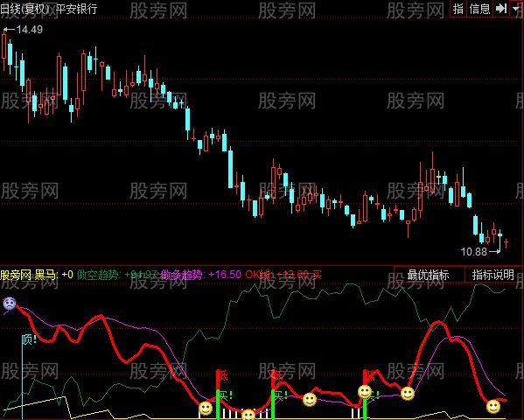Click the 平安银行 stock title
The height and width of the screenshot is (420, 524).
pos(76,9)
